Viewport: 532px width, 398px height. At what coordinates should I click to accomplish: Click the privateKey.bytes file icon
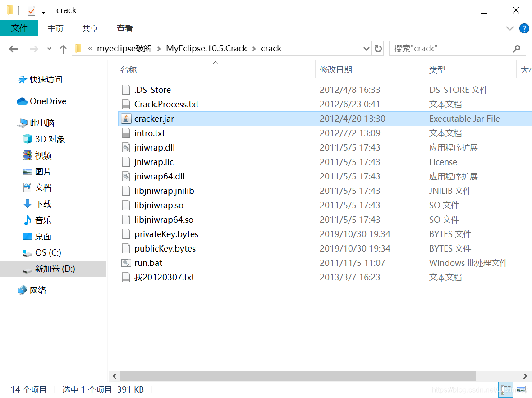126,234
